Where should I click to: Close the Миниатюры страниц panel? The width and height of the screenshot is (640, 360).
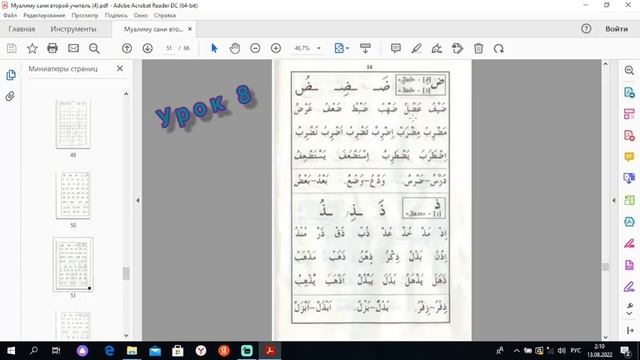(120, 68)
